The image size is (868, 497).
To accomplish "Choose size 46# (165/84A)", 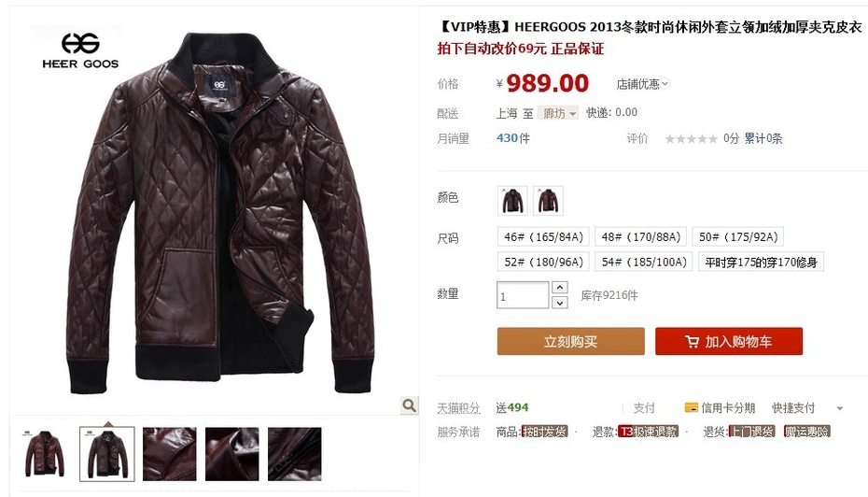I will pos(543,237).
